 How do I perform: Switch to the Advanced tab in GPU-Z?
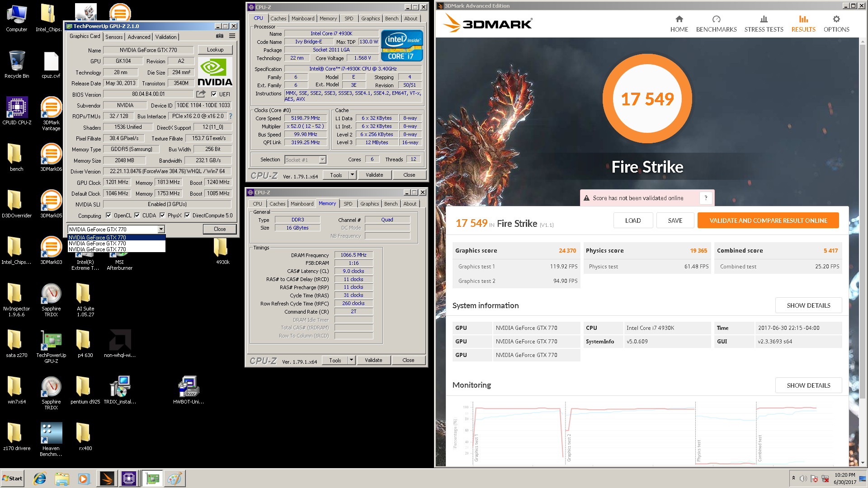139,37
